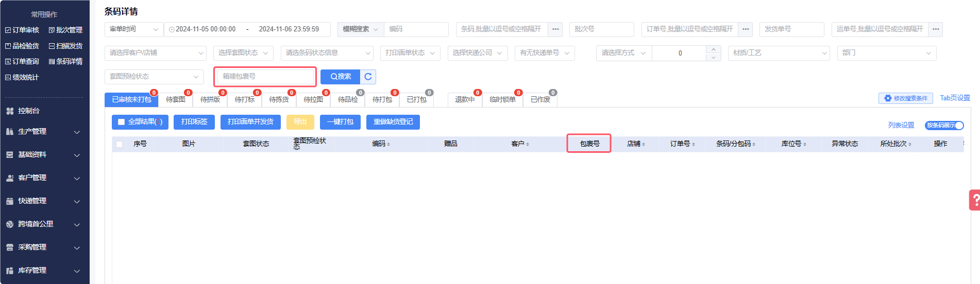
Task: Switch to 待品检 tab
Action: (348, 100)
